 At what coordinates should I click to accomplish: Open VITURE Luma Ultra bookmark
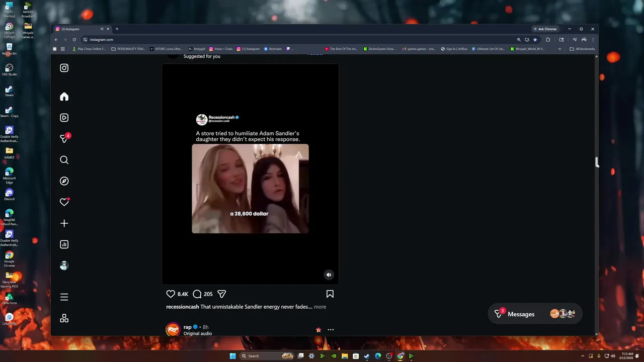tap(166, 49)
